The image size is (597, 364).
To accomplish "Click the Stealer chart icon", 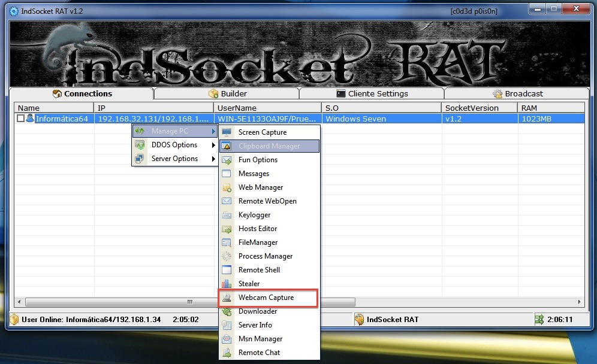I will (227, 284).
